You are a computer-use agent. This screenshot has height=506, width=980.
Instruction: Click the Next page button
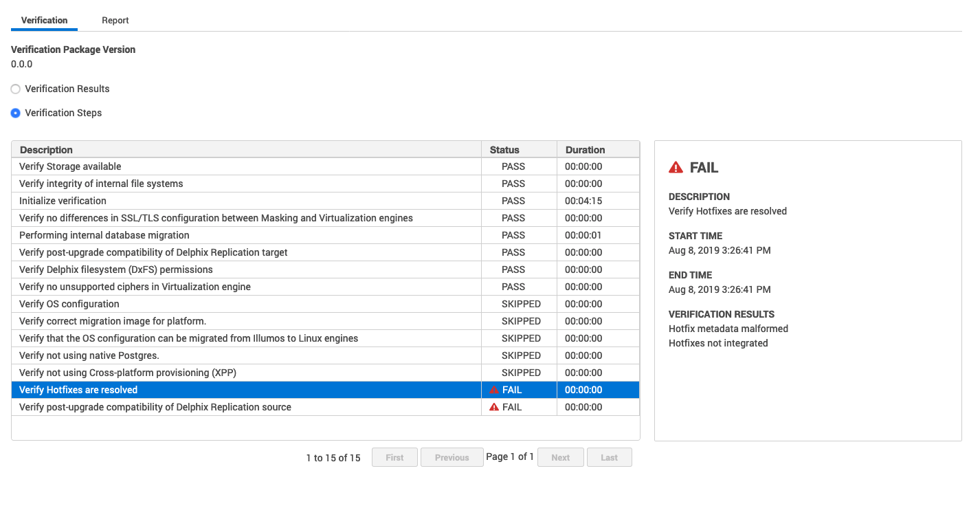tap(560, 457)
